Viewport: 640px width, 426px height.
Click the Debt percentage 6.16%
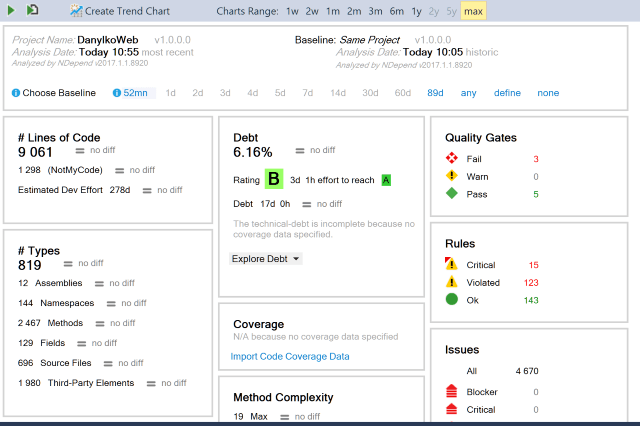[x=253, y=152]
